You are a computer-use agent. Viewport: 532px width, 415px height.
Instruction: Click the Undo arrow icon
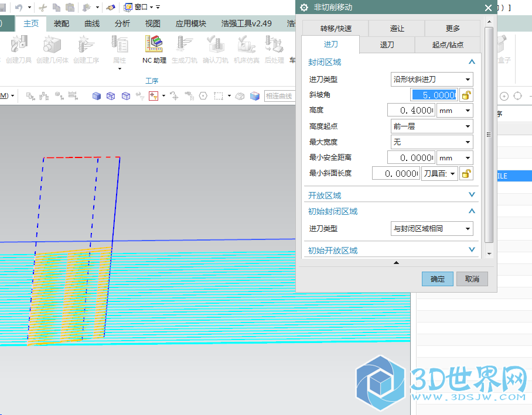[x=19, y=7]
